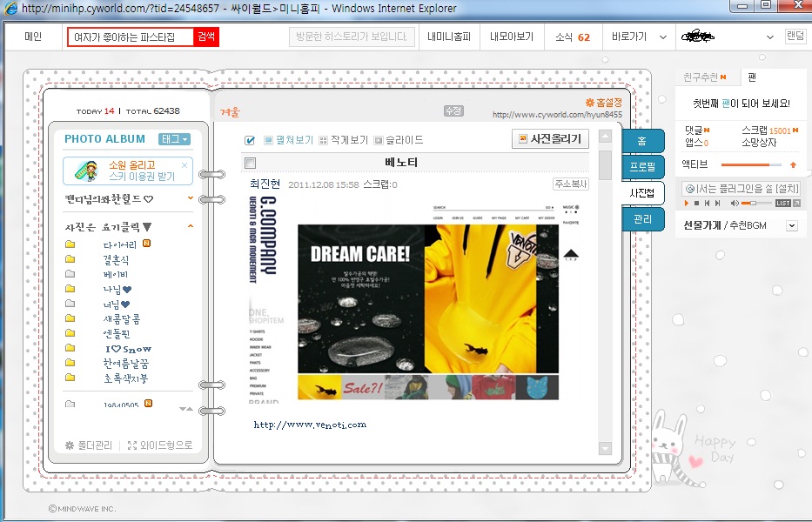This screenshot has height=522, width=812.
Task: Open the 다이어리 folder icon
Action: (x=70, y=244)
